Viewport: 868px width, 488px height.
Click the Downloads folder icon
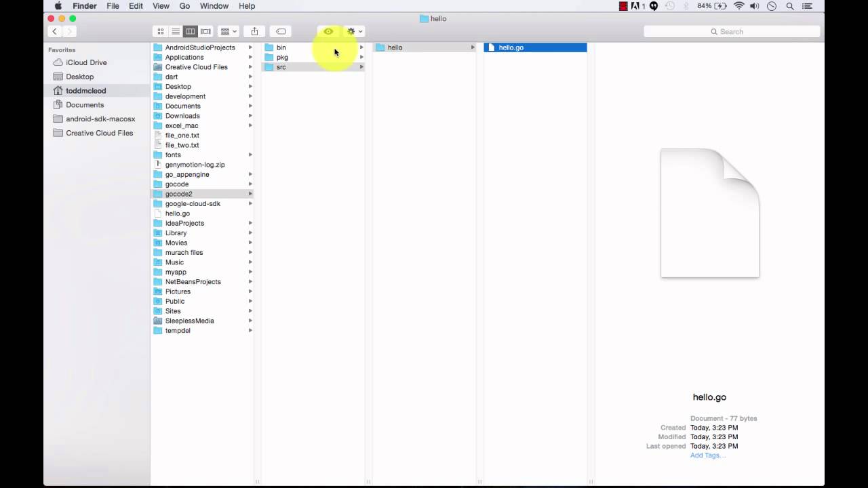[158, 116]
